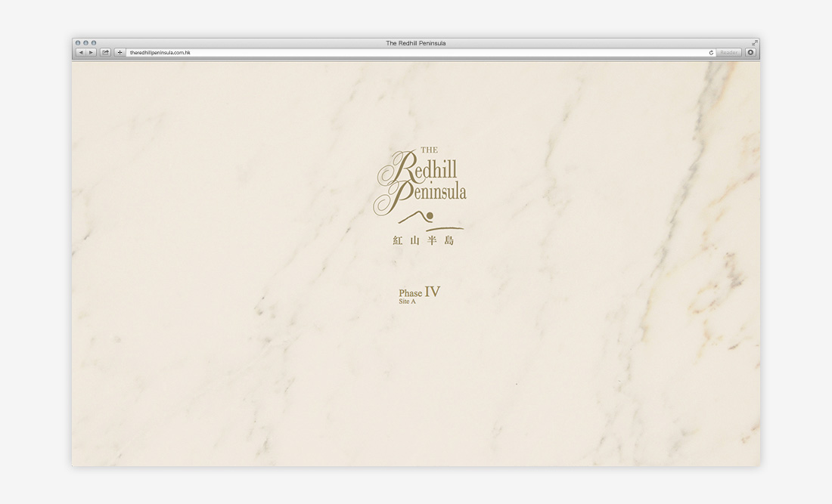Go forward to the next page

(92, 53)
